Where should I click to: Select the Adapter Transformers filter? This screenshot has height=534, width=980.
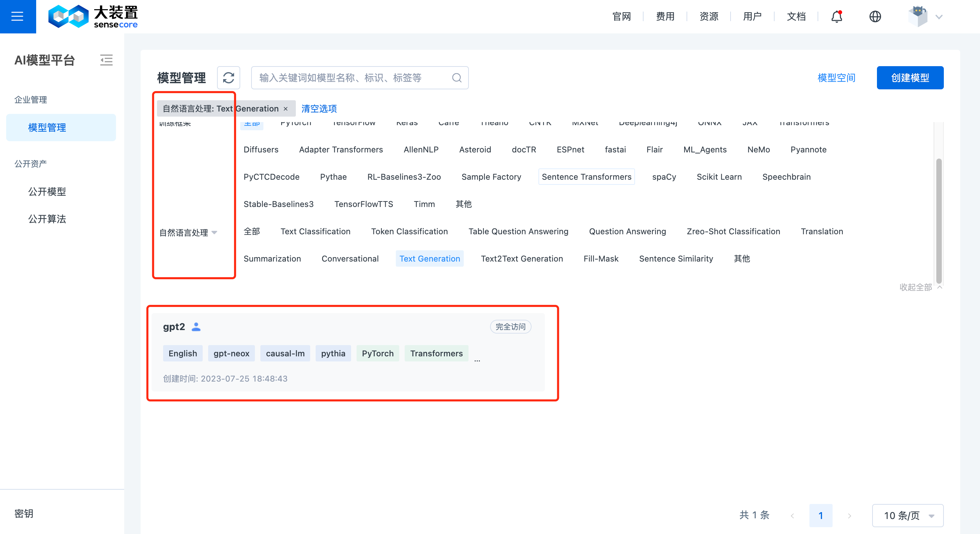[x=341, y=150]
